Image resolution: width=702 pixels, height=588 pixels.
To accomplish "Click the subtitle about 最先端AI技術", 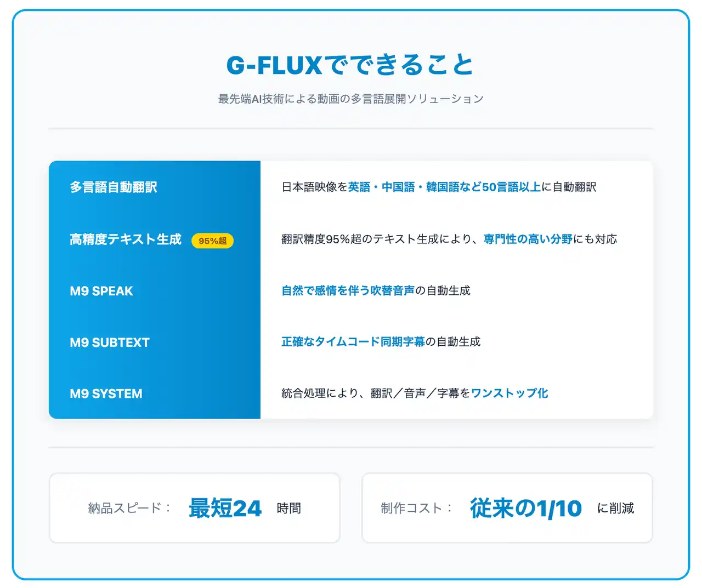I will pyautogui.click(x=350, y=99).
